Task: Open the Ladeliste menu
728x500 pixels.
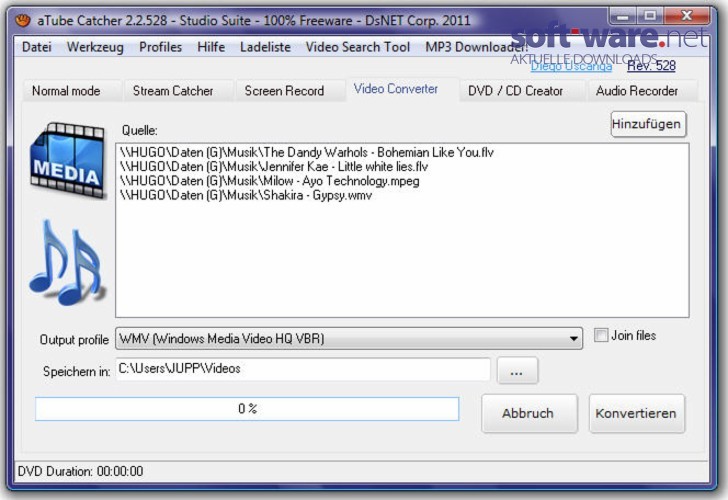Action: [265, 47]
